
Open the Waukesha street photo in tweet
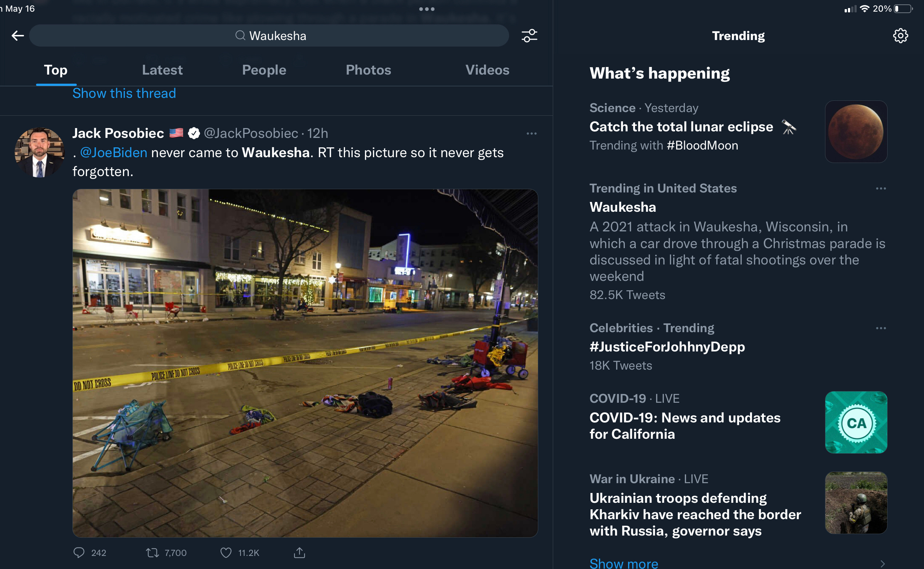point(305,363)
